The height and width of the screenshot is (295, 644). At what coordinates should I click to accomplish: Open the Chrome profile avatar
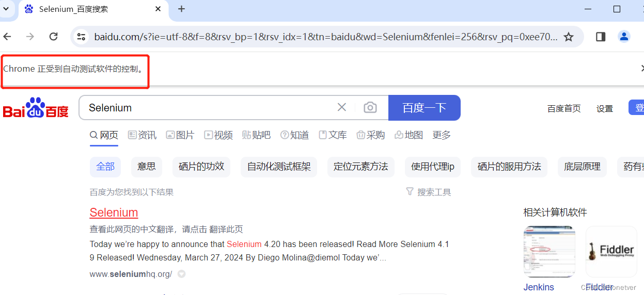coord(624,37)
